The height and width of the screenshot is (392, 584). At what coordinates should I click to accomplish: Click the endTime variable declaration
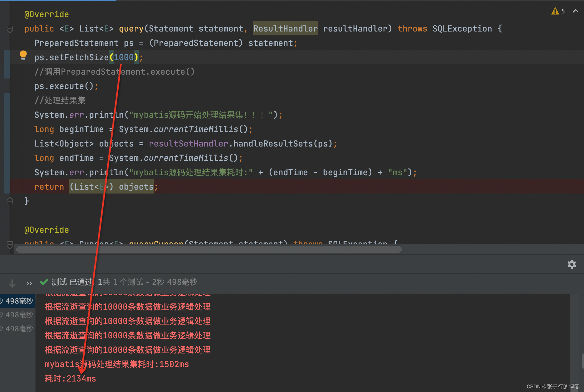point(76,158)
